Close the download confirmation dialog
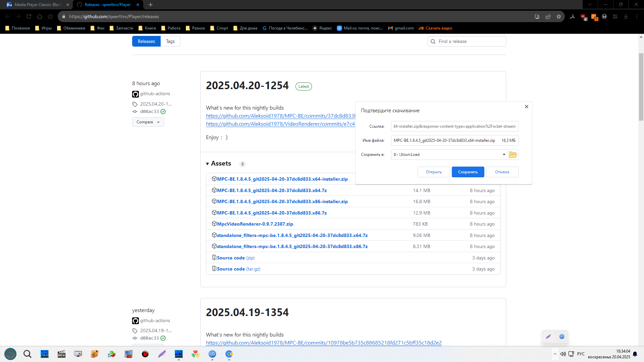 point(527,107)
